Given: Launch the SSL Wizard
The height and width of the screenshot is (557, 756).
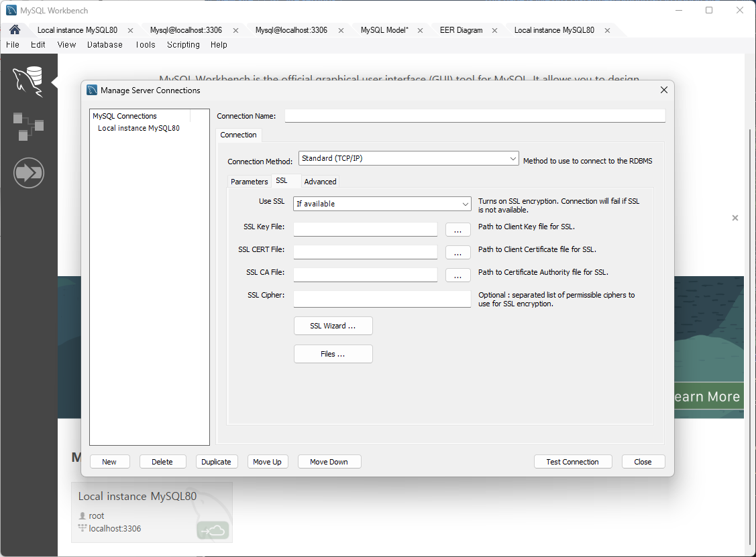Looking at the screenshot, I should click(333, 326).
